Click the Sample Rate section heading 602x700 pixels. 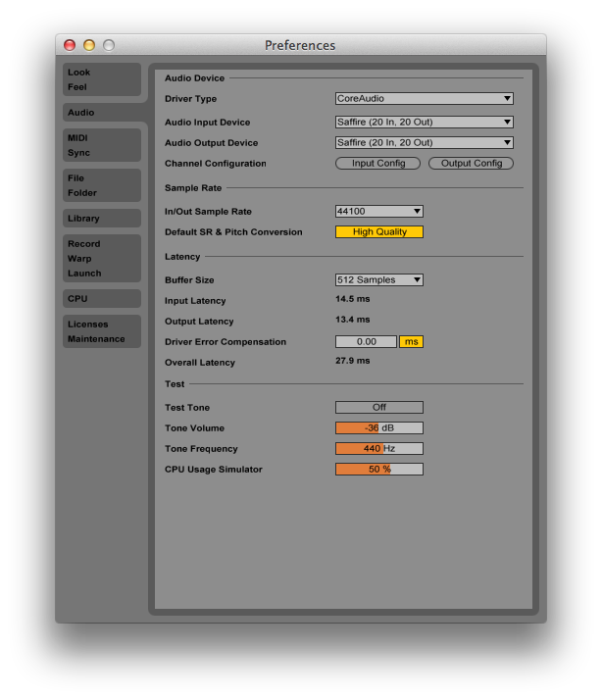[x=193, y=188]
